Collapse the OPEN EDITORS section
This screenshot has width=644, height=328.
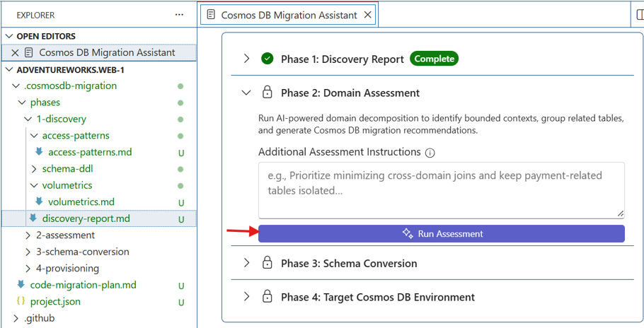tap(9, 36)
